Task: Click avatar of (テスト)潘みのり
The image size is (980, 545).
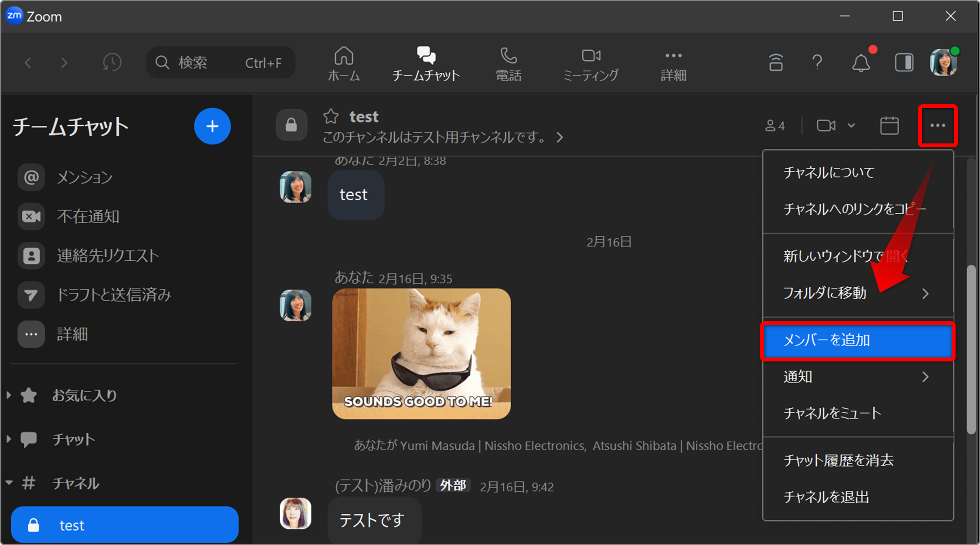Action: tap(295, 513)
